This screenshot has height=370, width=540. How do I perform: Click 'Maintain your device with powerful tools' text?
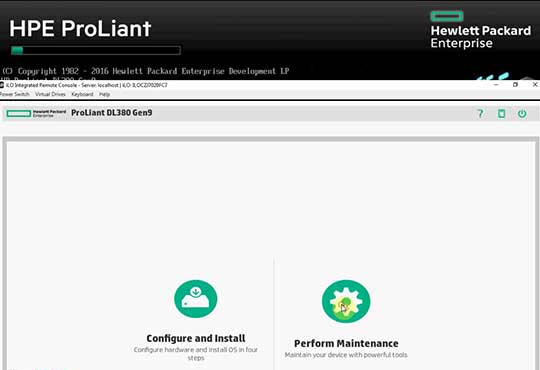pyautogui.click(x=346, y=355)
